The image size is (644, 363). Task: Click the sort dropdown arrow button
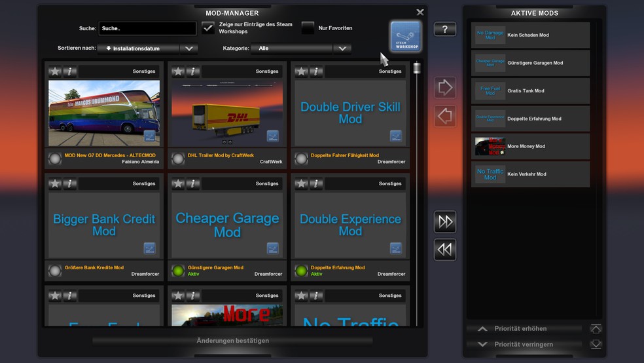[x=189, y=48]
